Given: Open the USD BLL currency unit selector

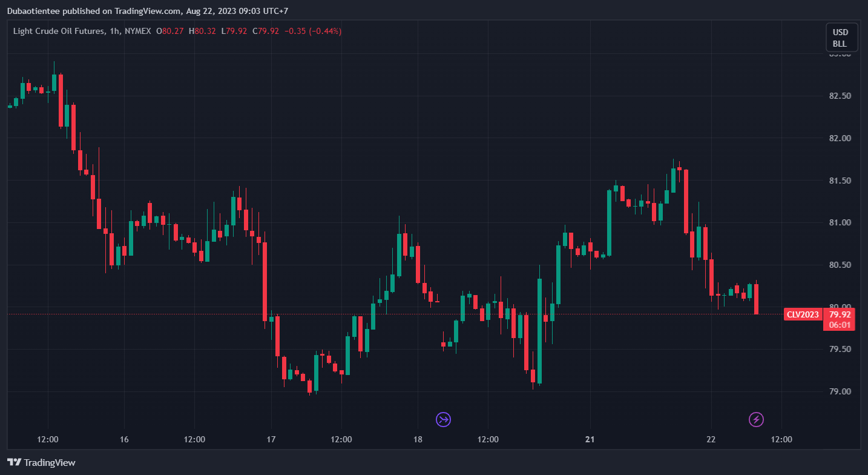Looking at the screenshot, I should tap(840, 38).
